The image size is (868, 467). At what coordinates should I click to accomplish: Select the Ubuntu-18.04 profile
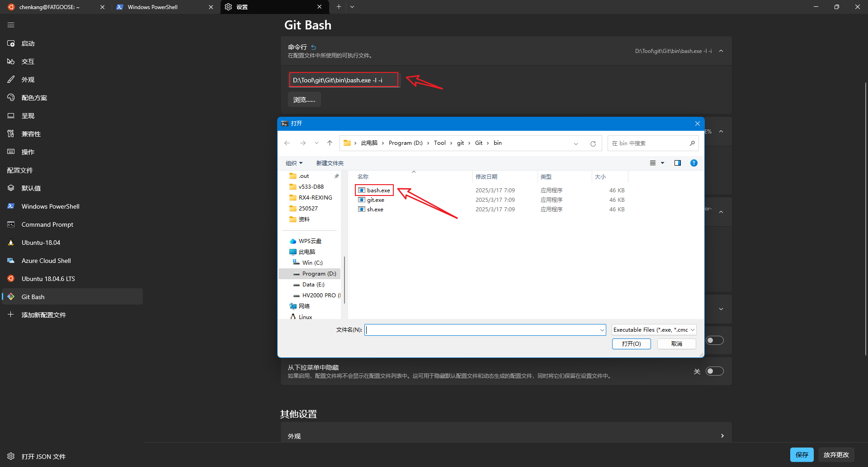[x=72, y=243]
